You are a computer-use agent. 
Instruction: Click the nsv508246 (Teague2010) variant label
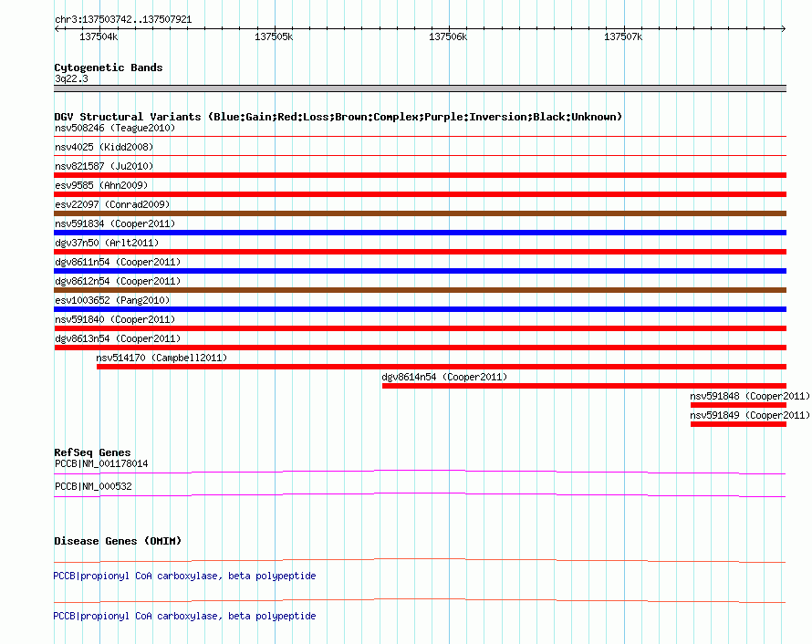115,128
